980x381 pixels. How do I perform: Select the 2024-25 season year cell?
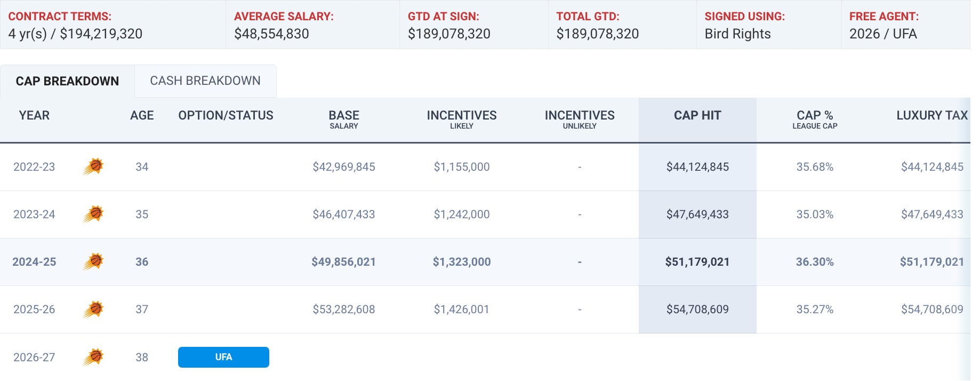pos(34,262)
